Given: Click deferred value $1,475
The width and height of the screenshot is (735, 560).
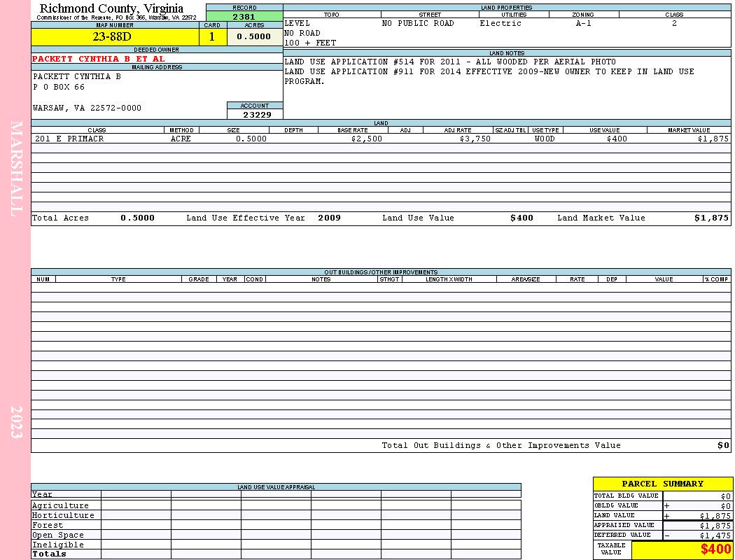Looking at the screenshot, I should [715, 535].
